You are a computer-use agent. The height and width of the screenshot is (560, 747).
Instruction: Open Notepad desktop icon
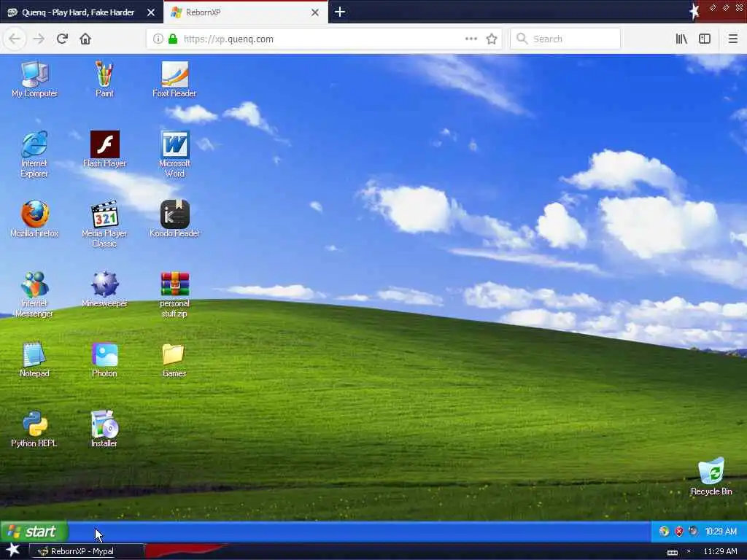click(x=34, y=359)
